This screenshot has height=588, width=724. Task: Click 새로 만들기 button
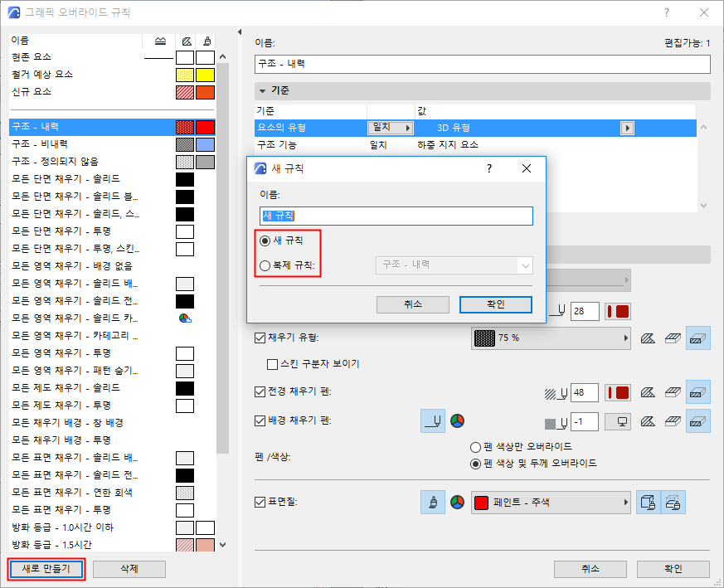tap(46, 569)
